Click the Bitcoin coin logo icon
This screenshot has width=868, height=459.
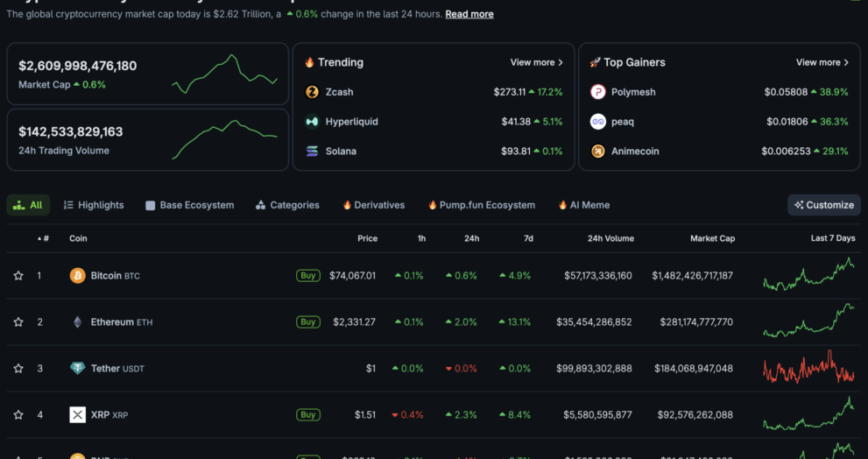78,276
